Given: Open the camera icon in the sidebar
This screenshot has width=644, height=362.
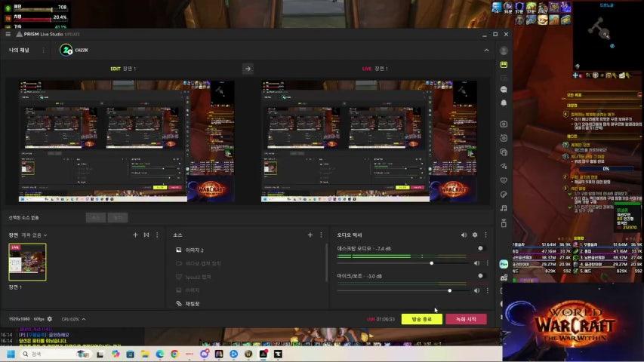Looking at the screenshot, I should tap(504, 124).
